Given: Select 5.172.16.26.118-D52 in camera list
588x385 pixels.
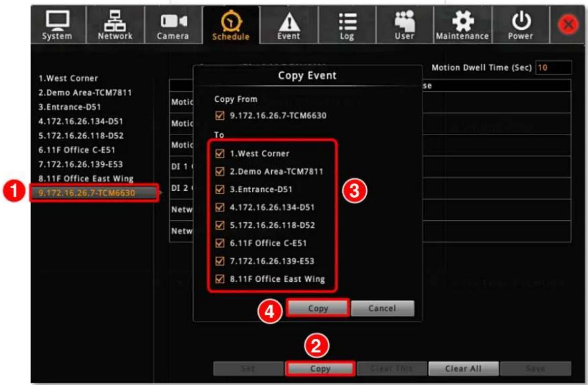Looking at the screenshot, I should pos(81,135).
